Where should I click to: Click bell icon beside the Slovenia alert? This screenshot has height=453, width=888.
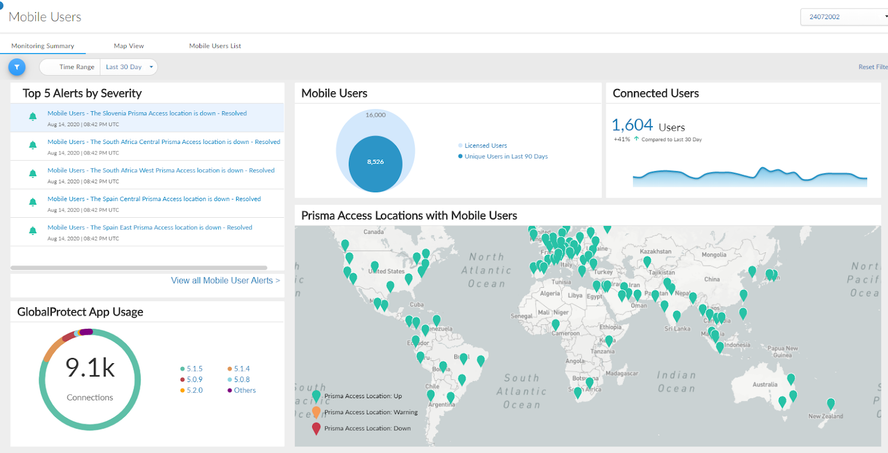(33, 117)
